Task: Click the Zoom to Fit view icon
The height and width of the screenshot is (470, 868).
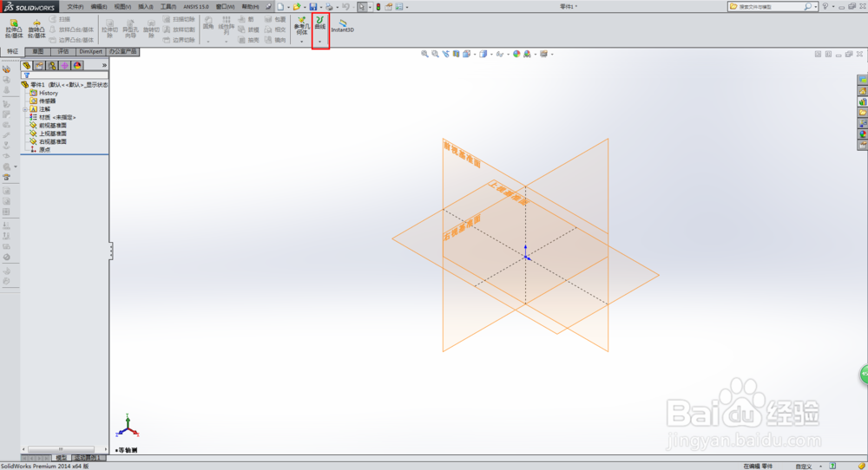Action: [x=424, y=54]
